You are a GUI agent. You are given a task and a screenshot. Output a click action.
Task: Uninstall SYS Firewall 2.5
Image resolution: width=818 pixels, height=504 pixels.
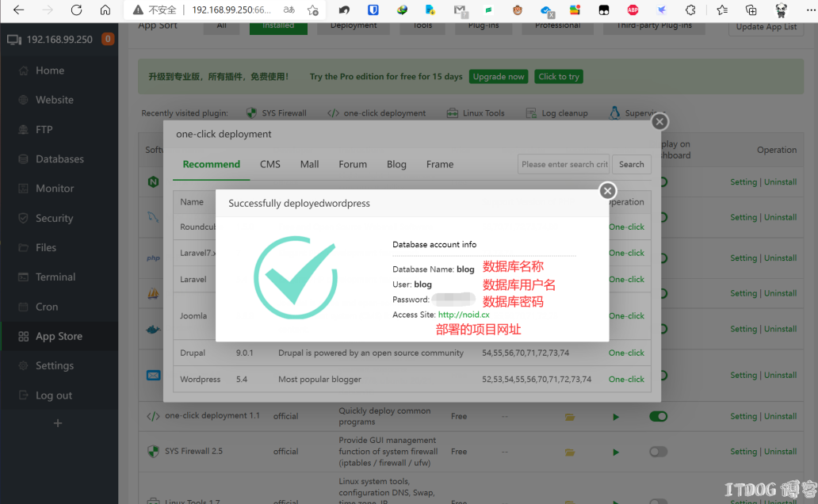[781, 452]
